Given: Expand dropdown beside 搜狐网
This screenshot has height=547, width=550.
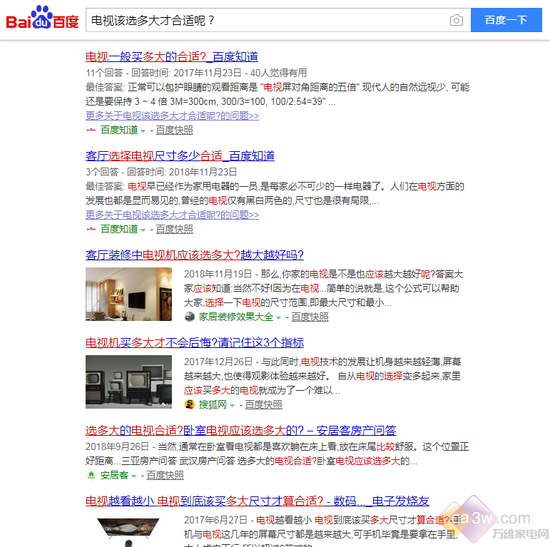Looking at the screenshot, I should click(232, 405).
